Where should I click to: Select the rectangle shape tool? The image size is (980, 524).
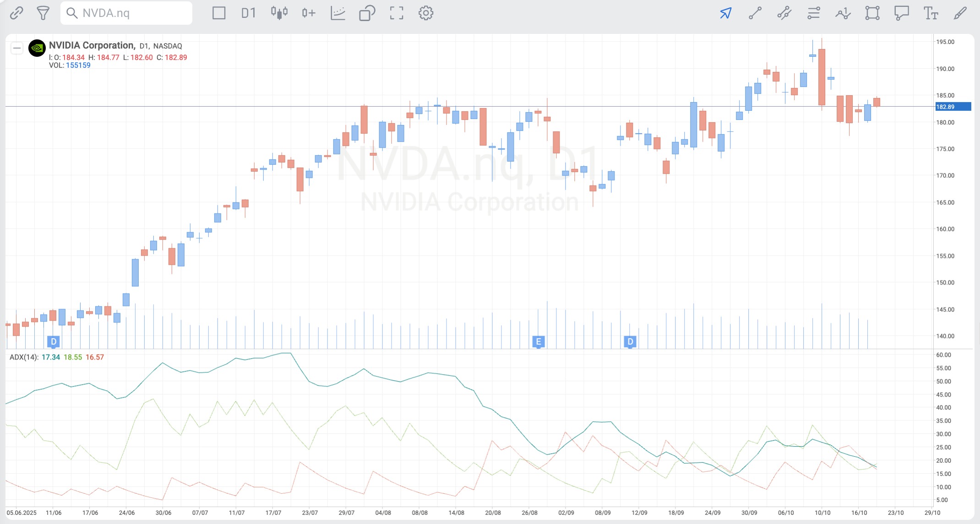click(872, 13)
